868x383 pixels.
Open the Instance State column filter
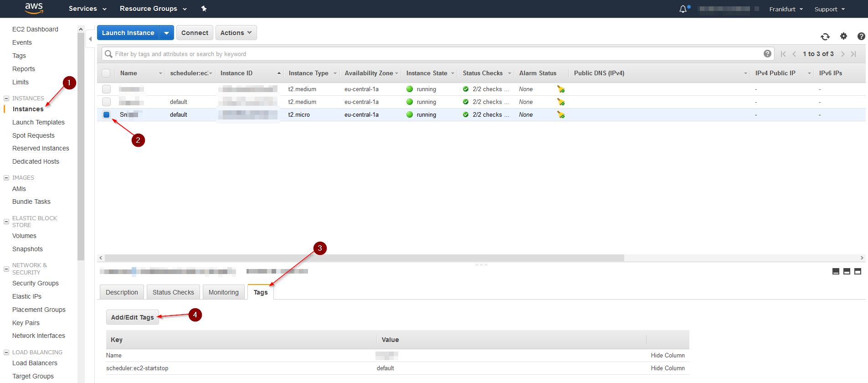(x=452, y=73)
